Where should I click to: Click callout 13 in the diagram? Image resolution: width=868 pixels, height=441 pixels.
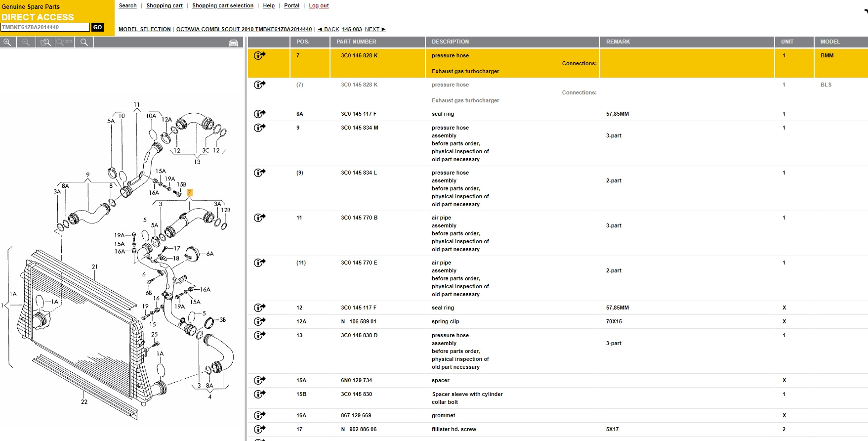pyautogui.click(x=197, y=162)
